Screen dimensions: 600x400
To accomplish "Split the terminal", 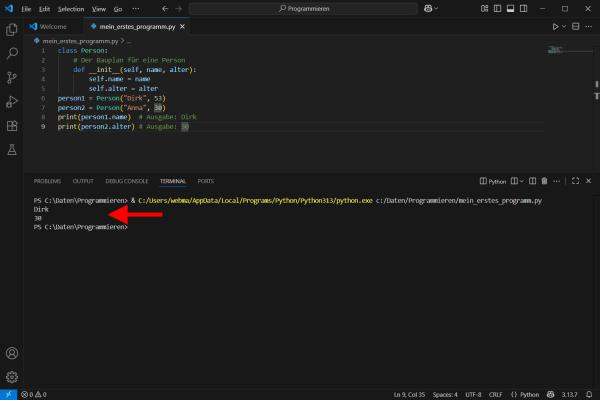I will (x=532, y=181).
